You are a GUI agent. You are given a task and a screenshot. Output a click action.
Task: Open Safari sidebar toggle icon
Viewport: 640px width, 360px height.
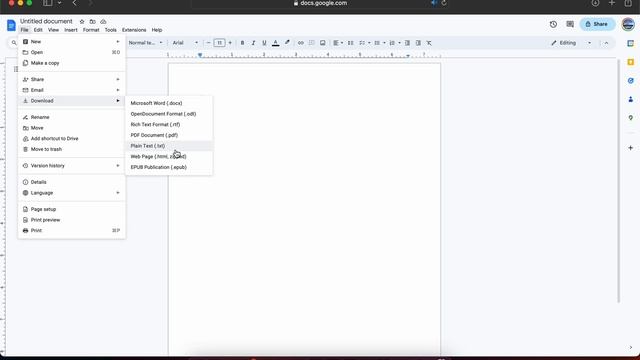pos(48,3)
